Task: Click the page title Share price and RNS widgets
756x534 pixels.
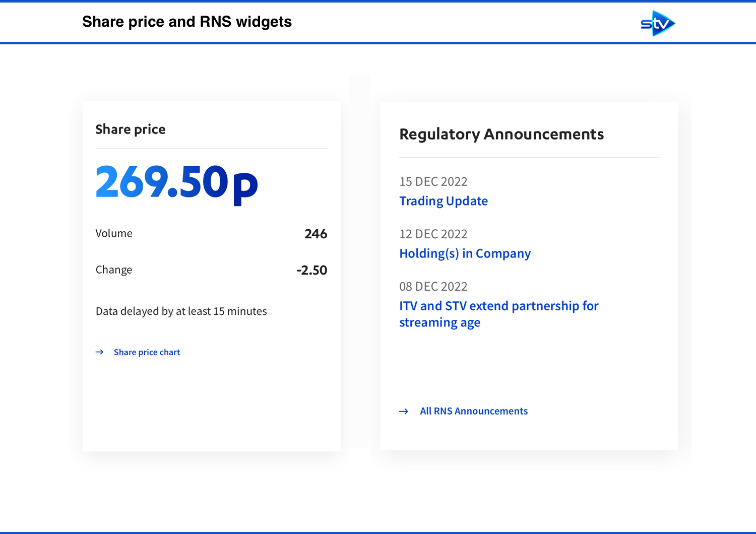Action: tap(187, 22)
